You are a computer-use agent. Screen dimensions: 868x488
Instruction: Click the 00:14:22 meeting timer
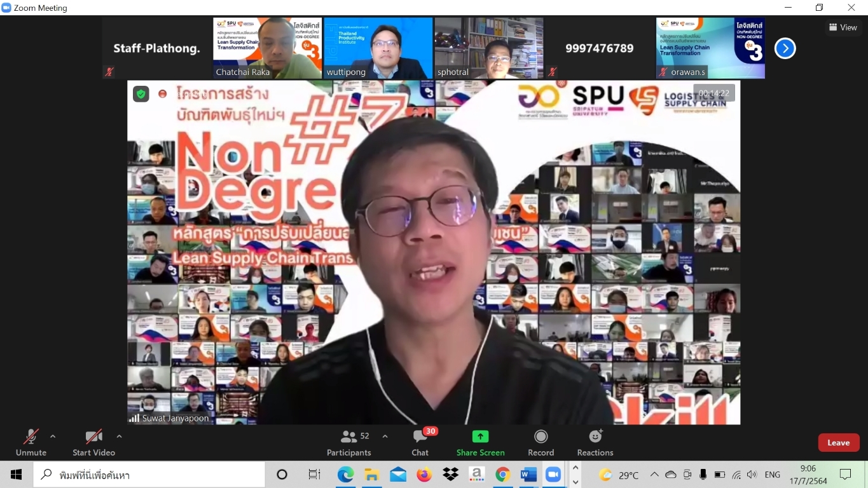click(x=714, y=93)
